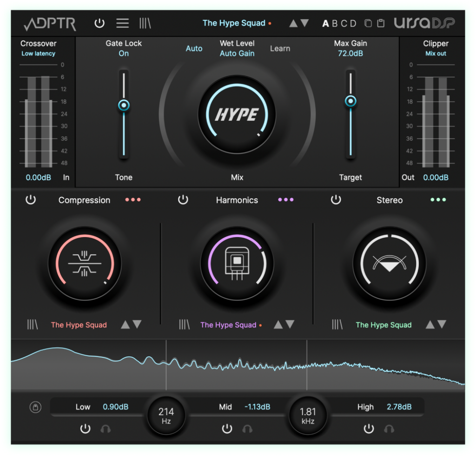Change Clipper Mix out setting
The width and height of the screenshot is (476, 456).
(436, 53)
